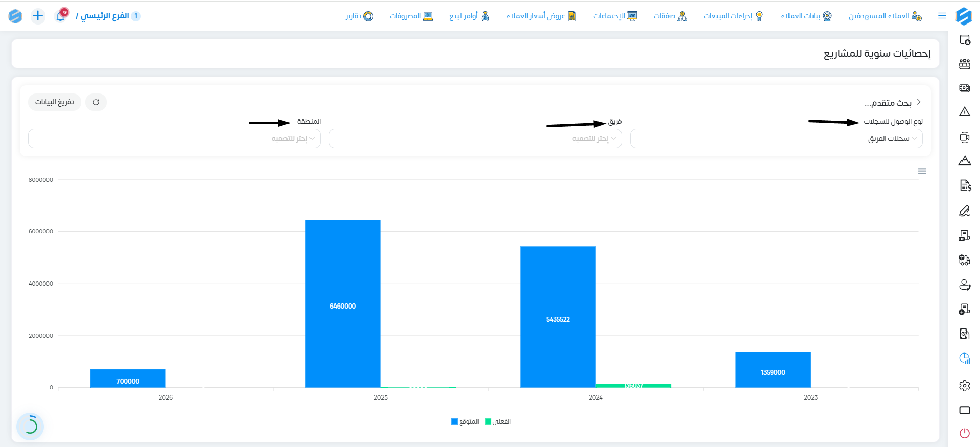
Task: Collapse the بحث متقدم section
Action: [x=919, y=102]
